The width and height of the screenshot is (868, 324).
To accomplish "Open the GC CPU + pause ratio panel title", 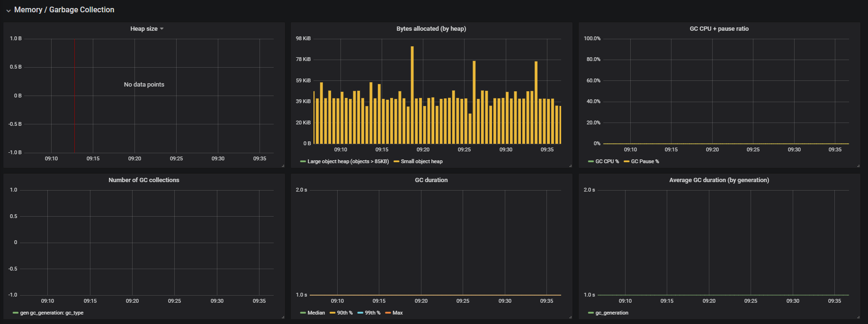I will click(x=719, y=29).
